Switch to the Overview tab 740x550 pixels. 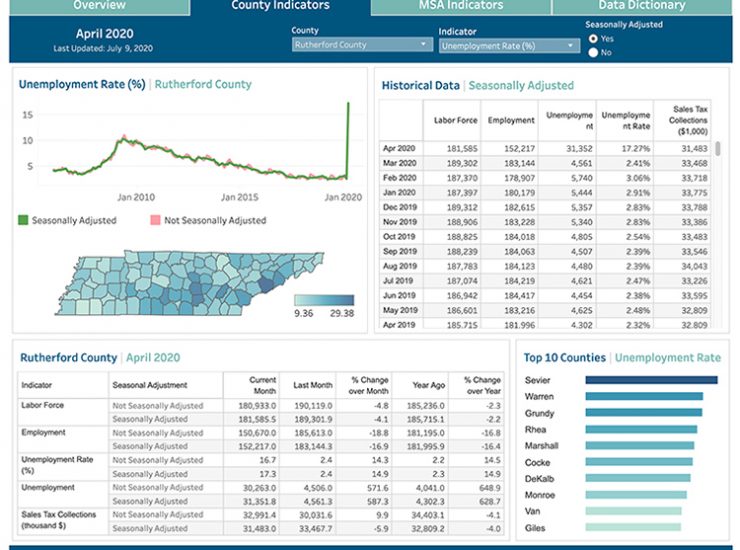pos(98,6)
